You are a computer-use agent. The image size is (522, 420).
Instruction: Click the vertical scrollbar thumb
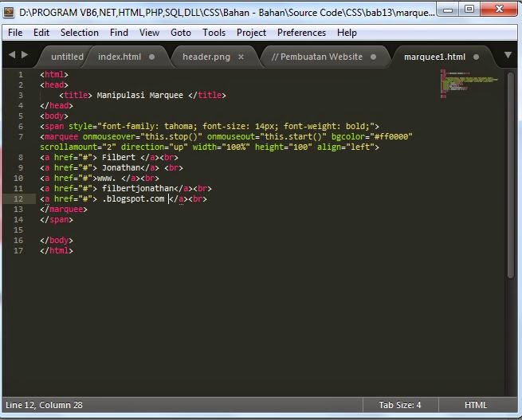(x=511, y=175)
